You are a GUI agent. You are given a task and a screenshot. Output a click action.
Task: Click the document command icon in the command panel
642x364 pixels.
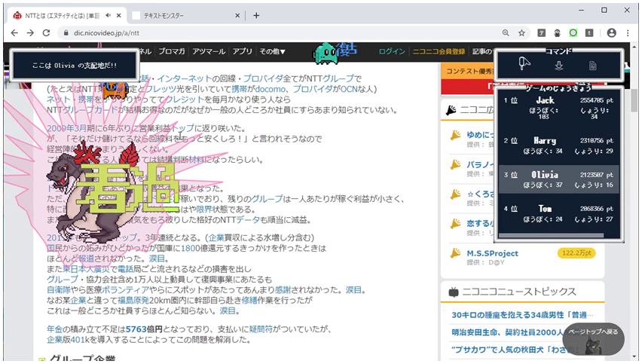[x=592, y=66]
